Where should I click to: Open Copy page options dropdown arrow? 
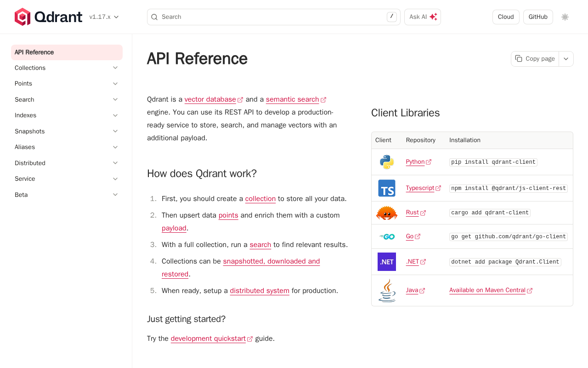point(566,59)
